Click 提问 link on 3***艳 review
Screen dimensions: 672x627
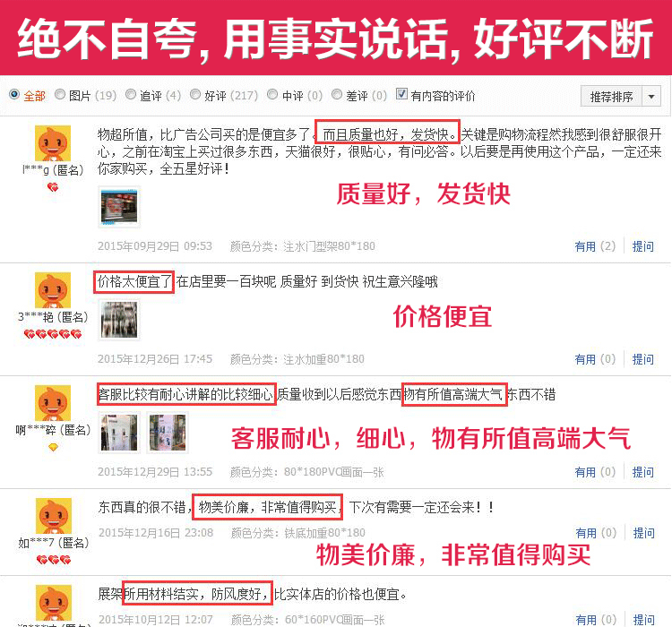[x=642, y=358]
